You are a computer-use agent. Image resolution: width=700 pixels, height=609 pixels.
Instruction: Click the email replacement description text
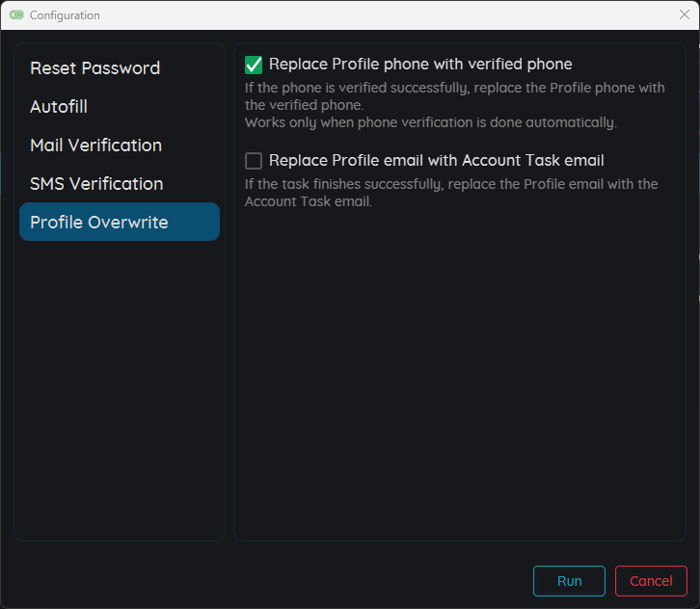click(450, 193)
